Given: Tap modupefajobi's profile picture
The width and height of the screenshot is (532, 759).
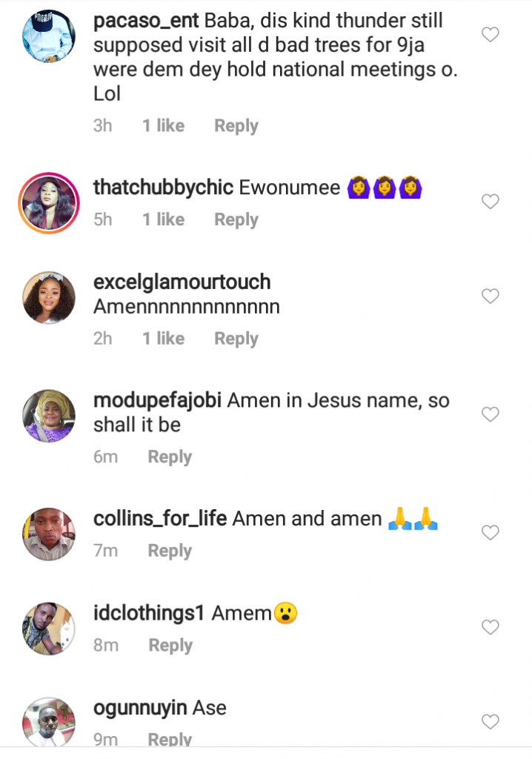Looking at the screenshot, I should [49, 415].
